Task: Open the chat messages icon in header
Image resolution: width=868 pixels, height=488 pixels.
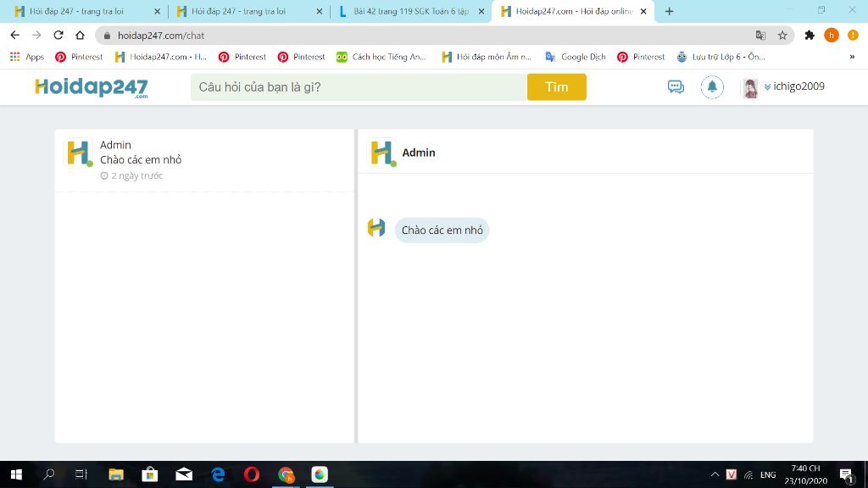Action: [x=676, y=87]
